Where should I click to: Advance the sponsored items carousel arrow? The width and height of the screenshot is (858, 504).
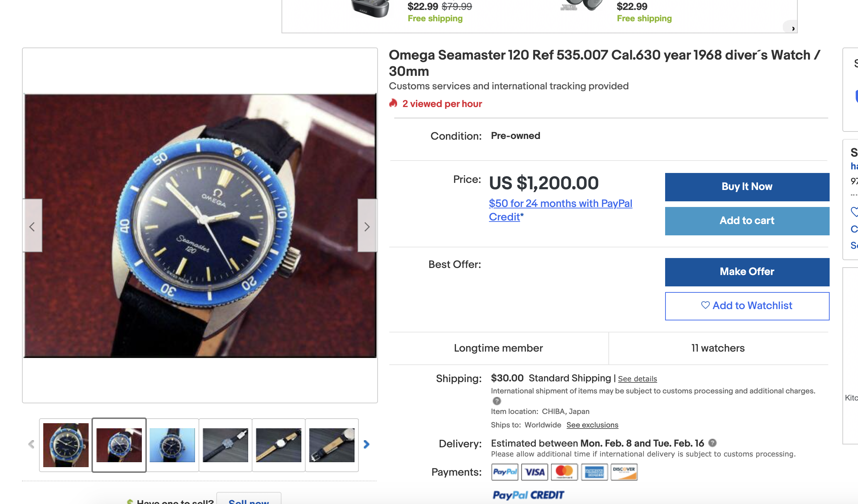pos(793,28)
